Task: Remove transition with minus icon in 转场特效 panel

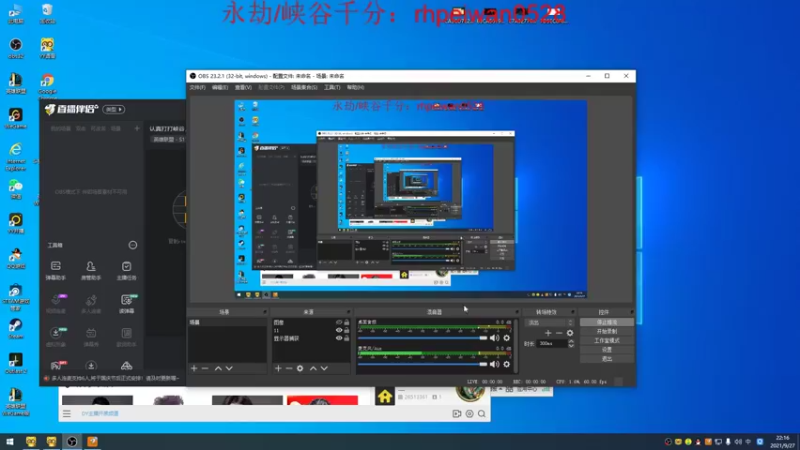Action: [x=559, y=333]
